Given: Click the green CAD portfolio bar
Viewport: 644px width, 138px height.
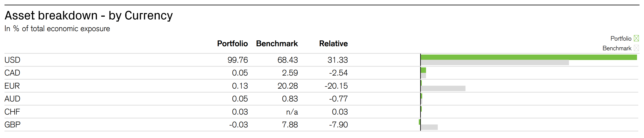Looking at the screenshot, I should pyautogui.click(x=423, y=70).
